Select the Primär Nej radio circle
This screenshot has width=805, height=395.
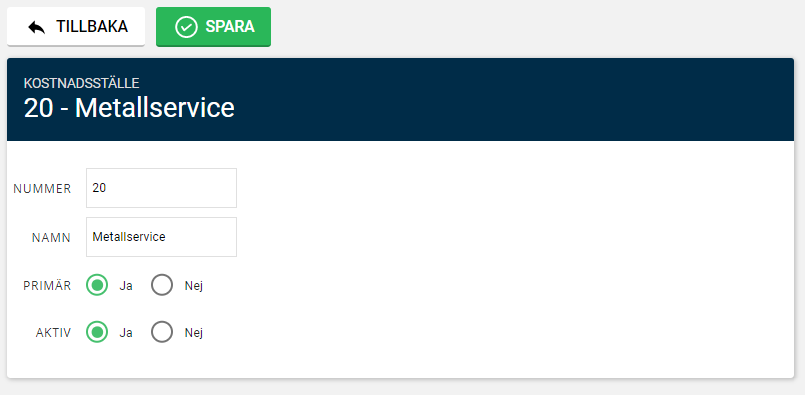(x=162, y=285)
